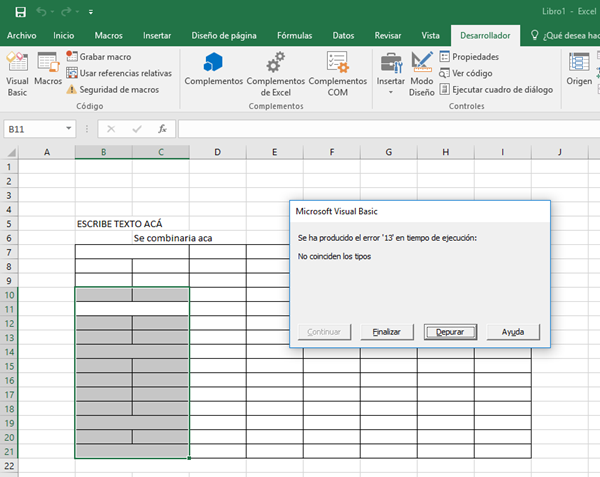Open the Archivo menu tab

coord(21,35)
